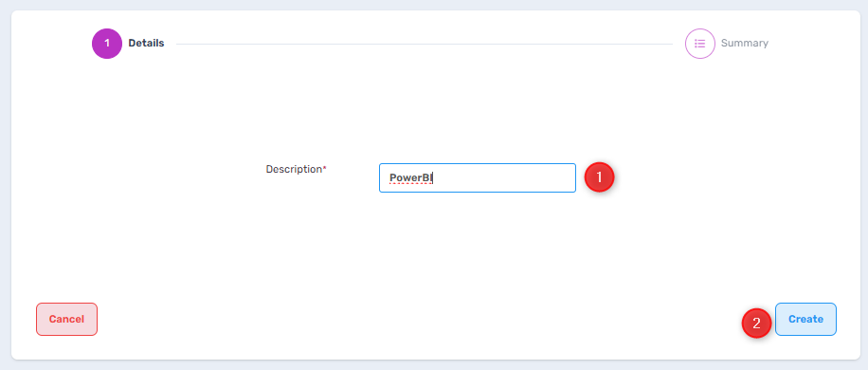
Task: Click the Description input field containing PowerBI
Action: tap(478, 177)
